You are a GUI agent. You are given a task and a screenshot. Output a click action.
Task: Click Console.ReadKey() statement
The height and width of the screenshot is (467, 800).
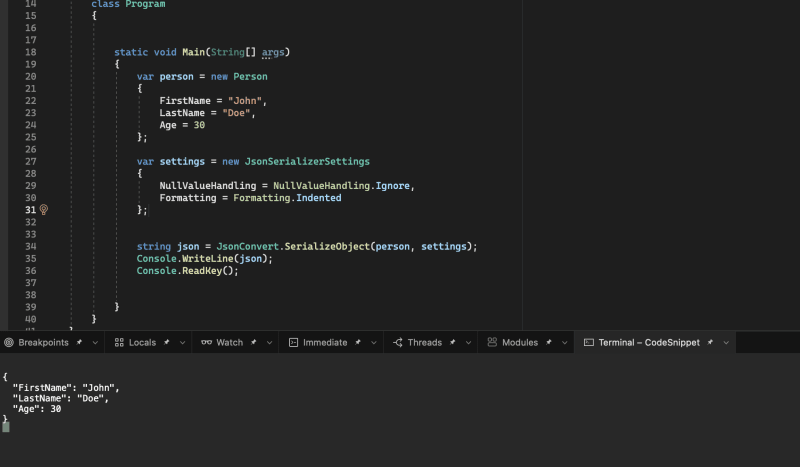click(x=187, y=271)
